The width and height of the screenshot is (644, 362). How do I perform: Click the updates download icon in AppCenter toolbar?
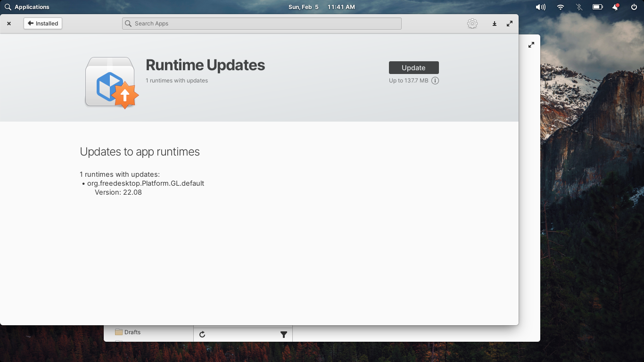[x=494, y=23]
